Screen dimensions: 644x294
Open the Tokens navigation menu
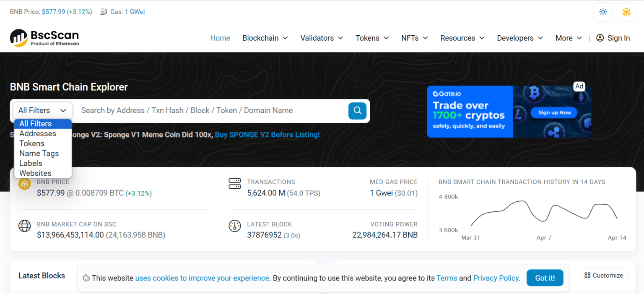coord(372,38)
